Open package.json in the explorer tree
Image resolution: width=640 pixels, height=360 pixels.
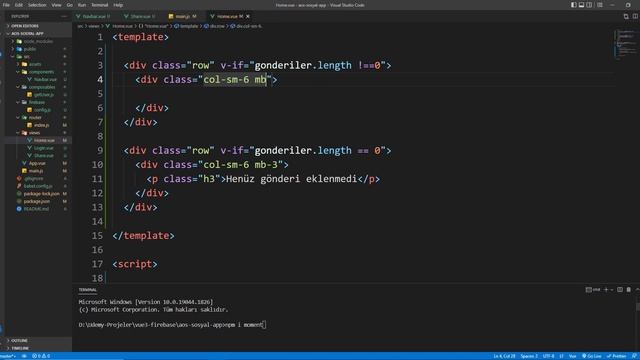click(x=36, y=201)
